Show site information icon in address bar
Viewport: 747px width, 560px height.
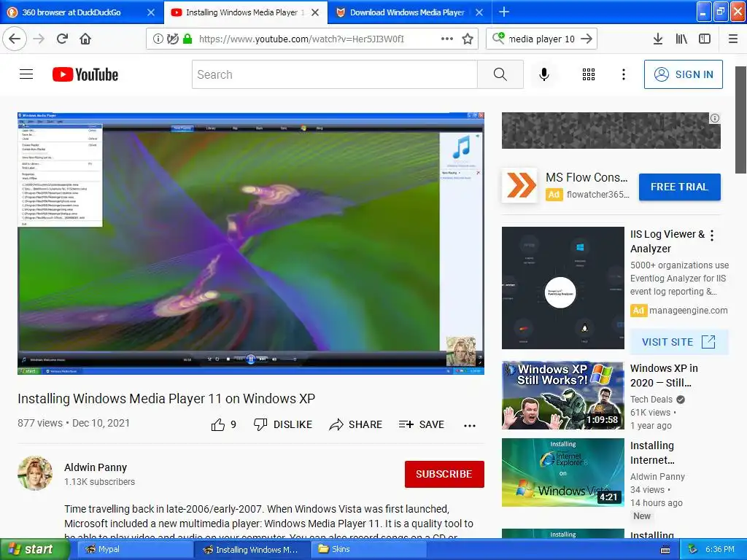(158, 39)
